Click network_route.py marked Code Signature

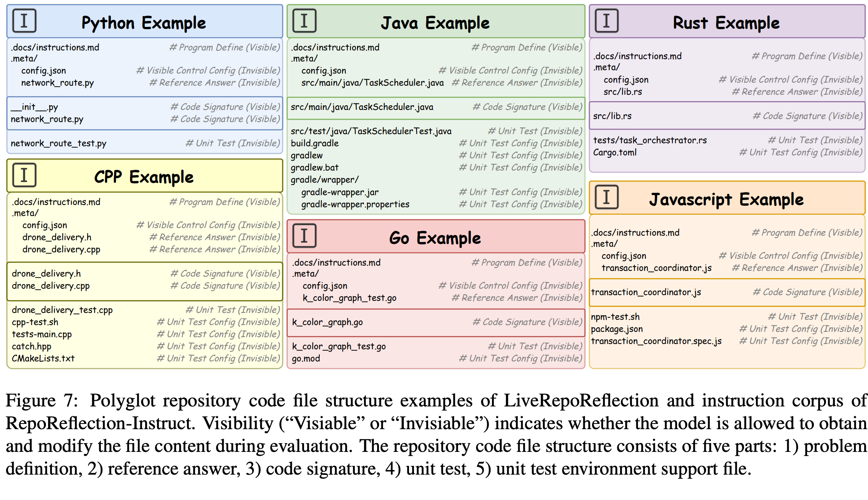[47, 119]
